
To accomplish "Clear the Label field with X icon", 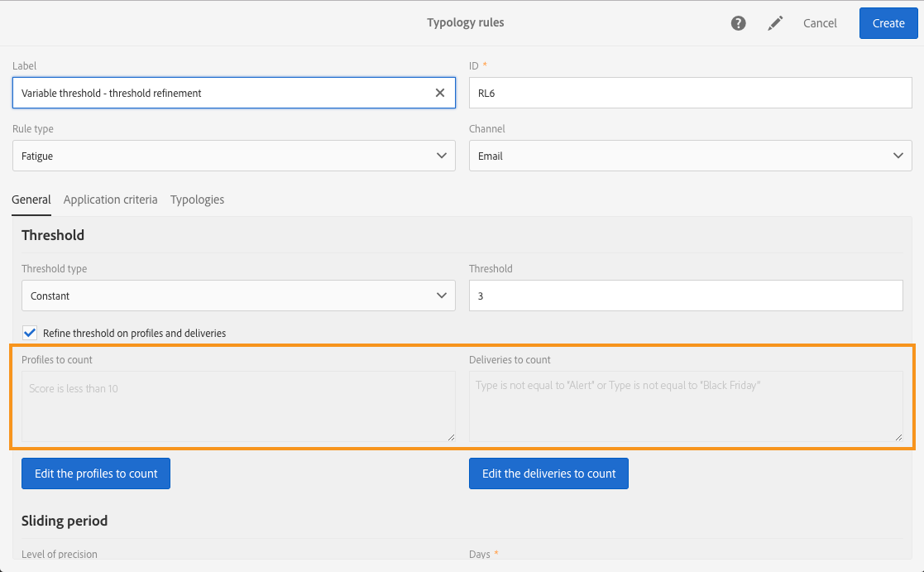I will point(440,93).
